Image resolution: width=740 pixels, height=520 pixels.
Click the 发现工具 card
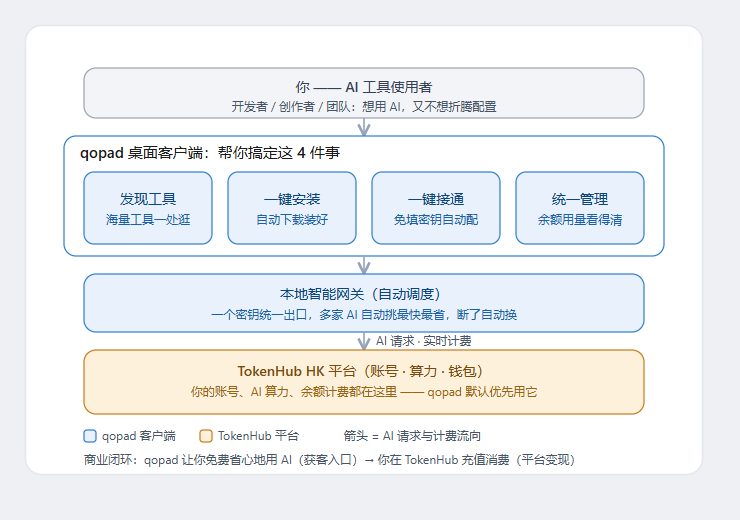pyautogui.click(x=148, y=208)
